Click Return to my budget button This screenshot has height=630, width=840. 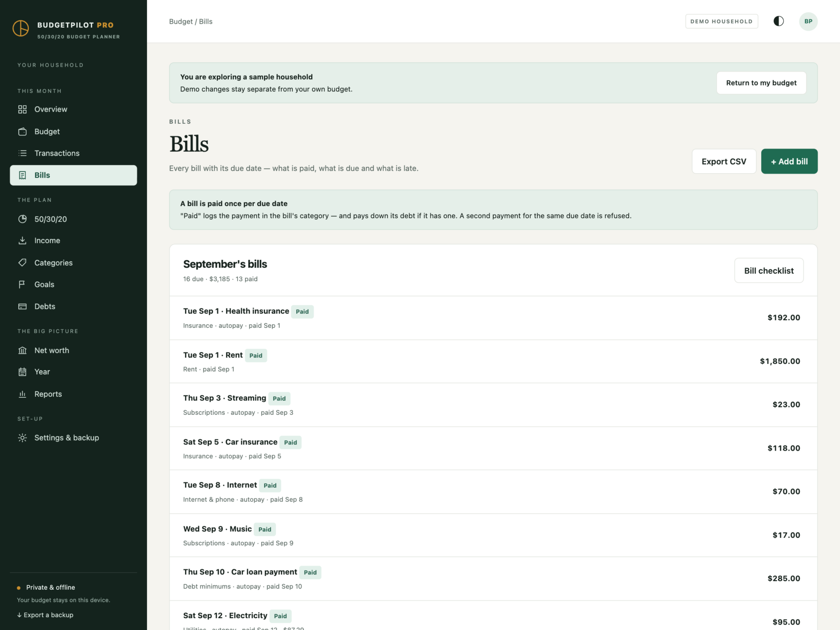pos(761,83)
